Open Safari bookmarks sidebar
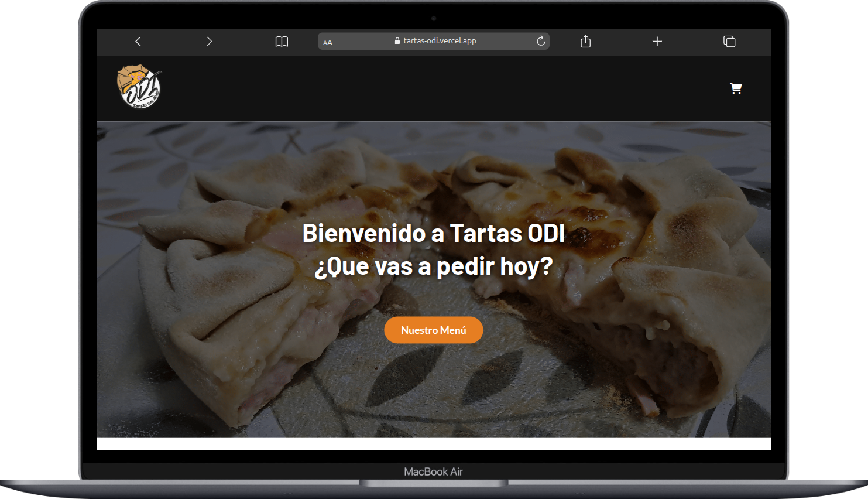This screenshot has height=499, width=868. point(282,41)
